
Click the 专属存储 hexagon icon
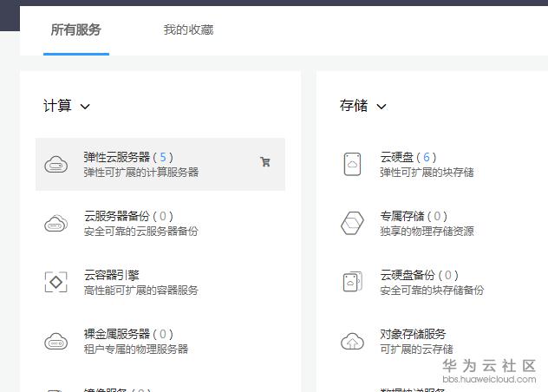point(352,223)
